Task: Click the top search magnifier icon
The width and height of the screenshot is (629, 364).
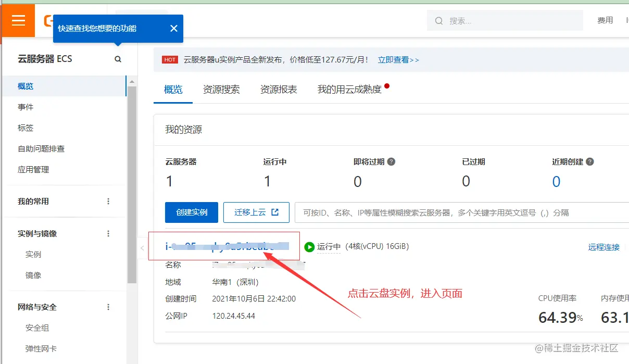Action: point(439,21)
